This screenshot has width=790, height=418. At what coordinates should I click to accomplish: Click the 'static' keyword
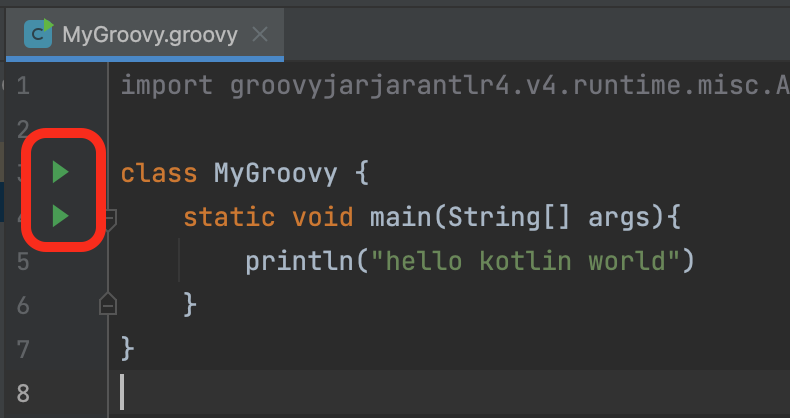[229, 218]
